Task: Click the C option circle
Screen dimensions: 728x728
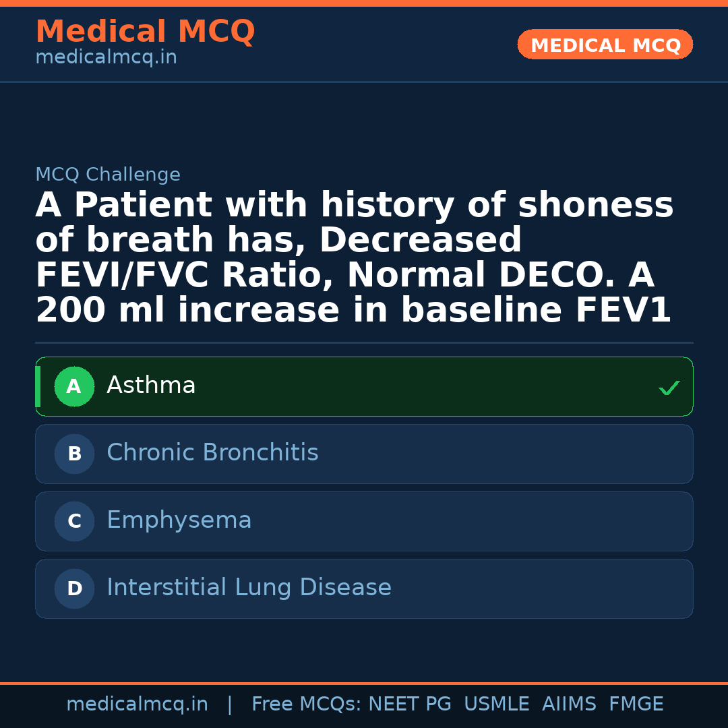Action: (x=74, y=522)
